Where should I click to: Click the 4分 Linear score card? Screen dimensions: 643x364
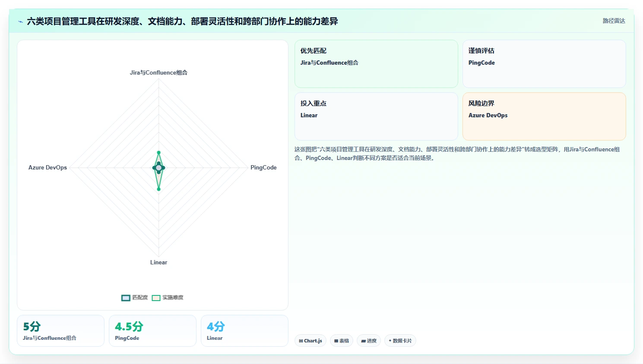pos(244,331)
